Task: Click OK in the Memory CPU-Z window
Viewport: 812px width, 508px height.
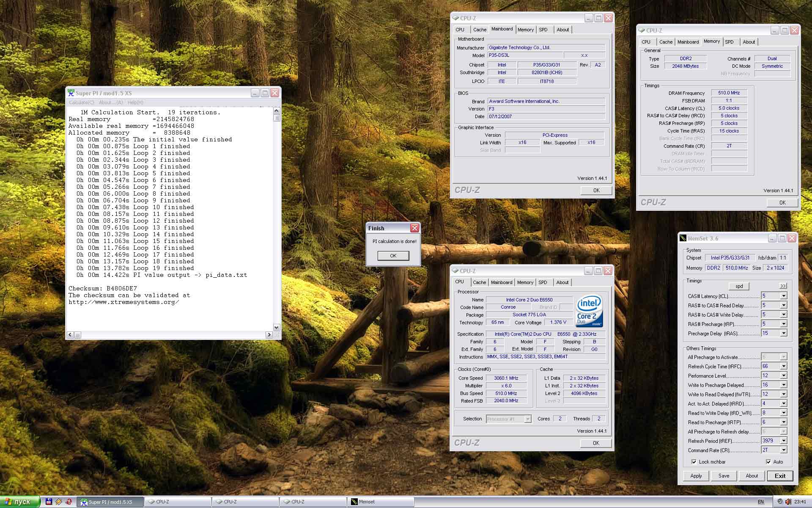Action: tap(782, 203)
